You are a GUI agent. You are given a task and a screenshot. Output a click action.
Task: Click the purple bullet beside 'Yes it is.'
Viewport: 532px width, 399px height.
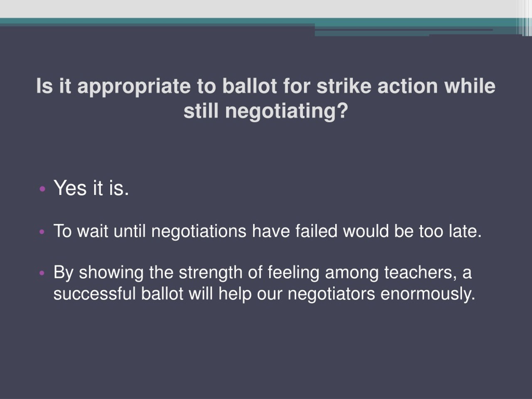42,189
